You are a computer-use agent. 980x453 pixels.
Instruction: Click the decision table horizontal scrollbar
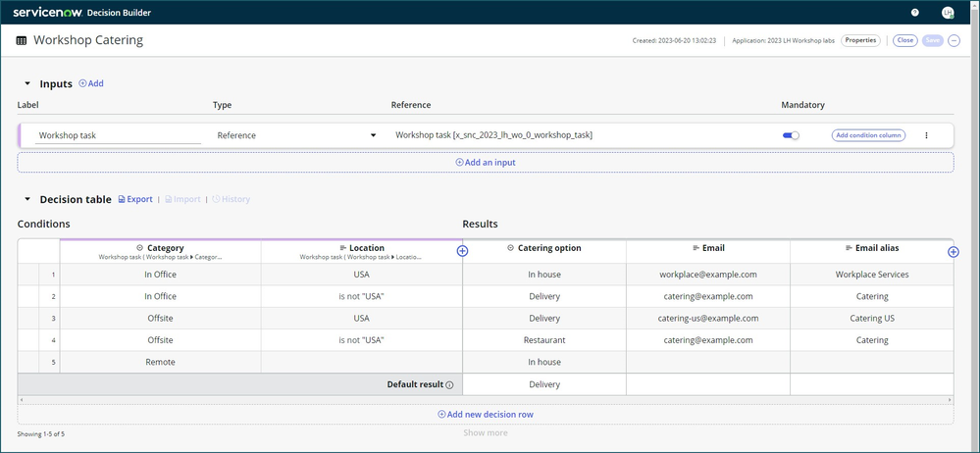click(486, 399)
